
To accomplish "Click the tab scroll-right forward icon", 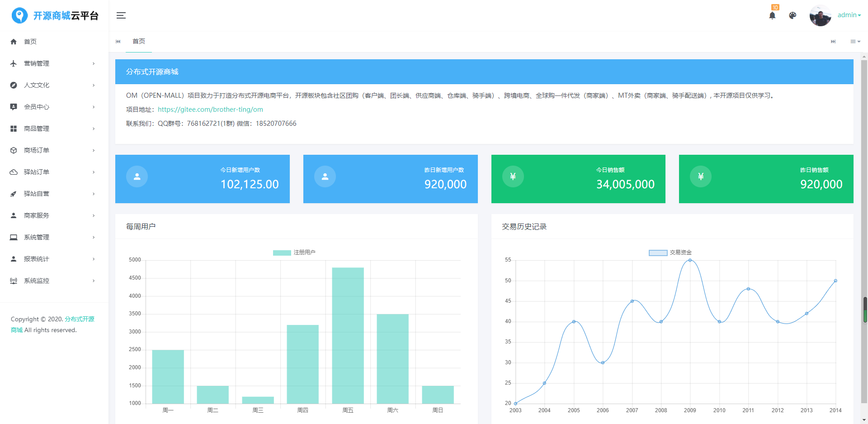I will pos(833,42).
